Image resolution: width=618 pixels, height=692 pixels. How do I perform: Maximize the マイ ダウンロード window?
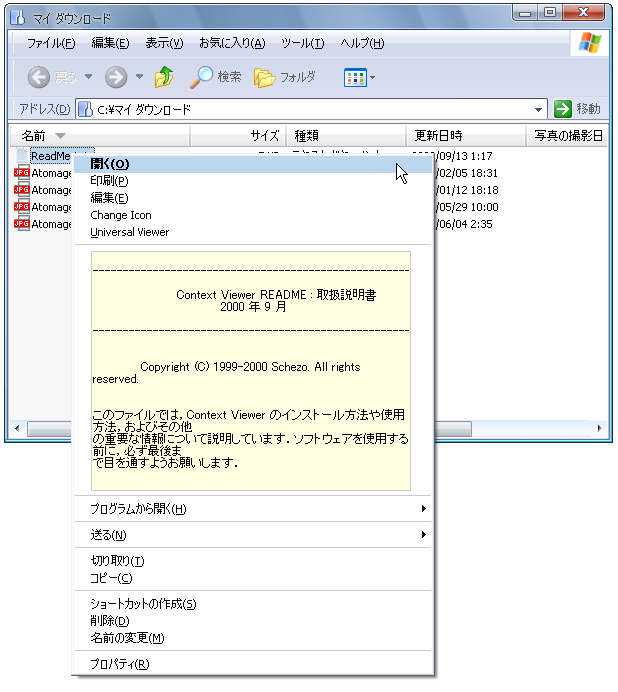coord(550,13)
